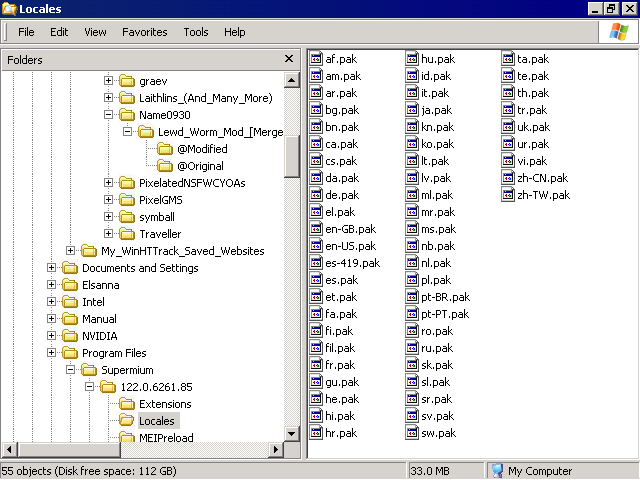Click the hu.pak file icon
The height and width of the screenshot is (480, 640).
point(412,59)
